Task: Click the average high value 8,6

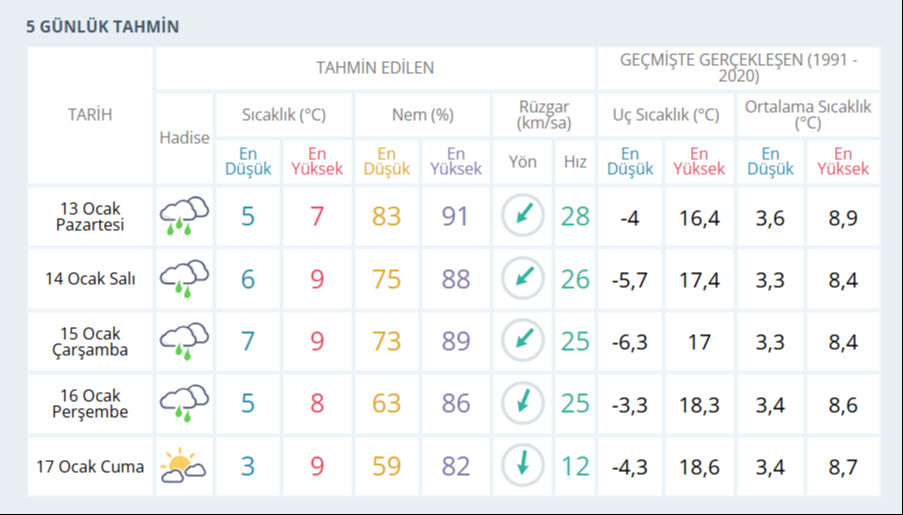Action: click(x=843, y=406)
